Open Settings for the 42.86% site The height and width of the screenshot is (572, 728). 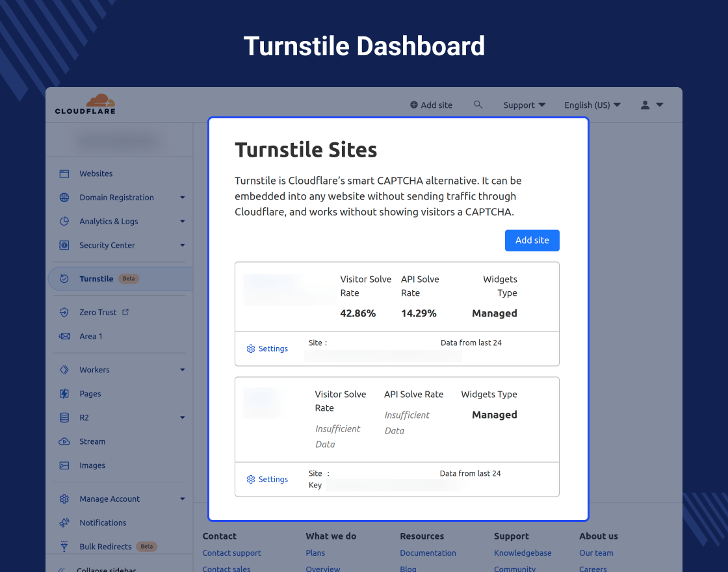pyautogui.click(x=267, y=348)
